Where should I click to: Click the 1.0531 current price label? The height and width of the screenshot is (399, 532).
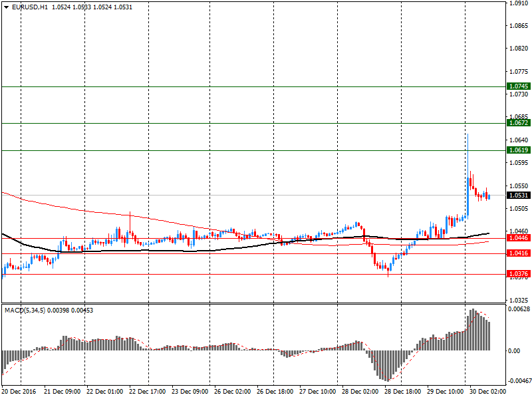(518, 195)
